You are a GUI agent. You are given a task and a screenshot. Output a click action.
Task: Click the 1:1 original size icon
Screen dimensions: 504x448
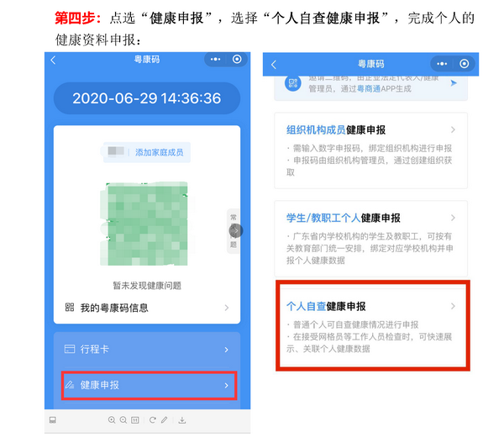tap(135, 420)
